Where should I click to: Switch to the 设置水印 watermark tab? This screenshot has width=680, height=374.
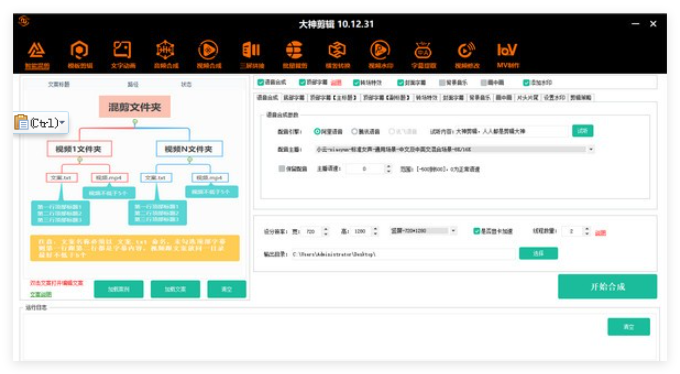click(x=554, y=98)
